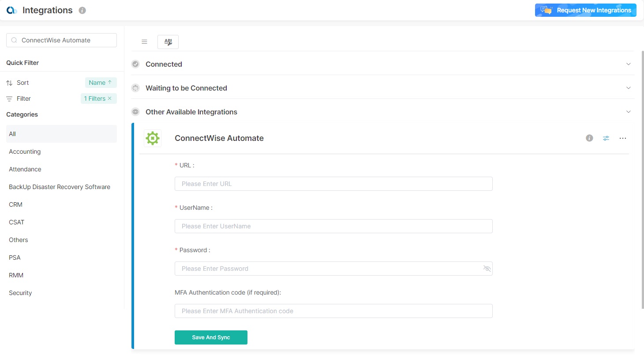Expand the Connected section
The image size is (644, 356).
tap(629, 64)
